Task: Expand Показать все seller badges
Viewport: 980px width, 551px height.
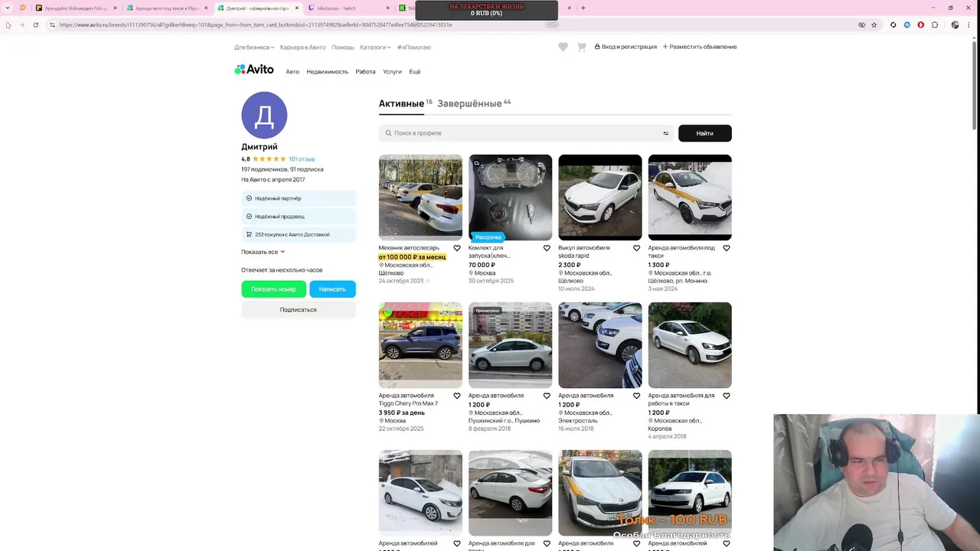Action: click(263, 252)
